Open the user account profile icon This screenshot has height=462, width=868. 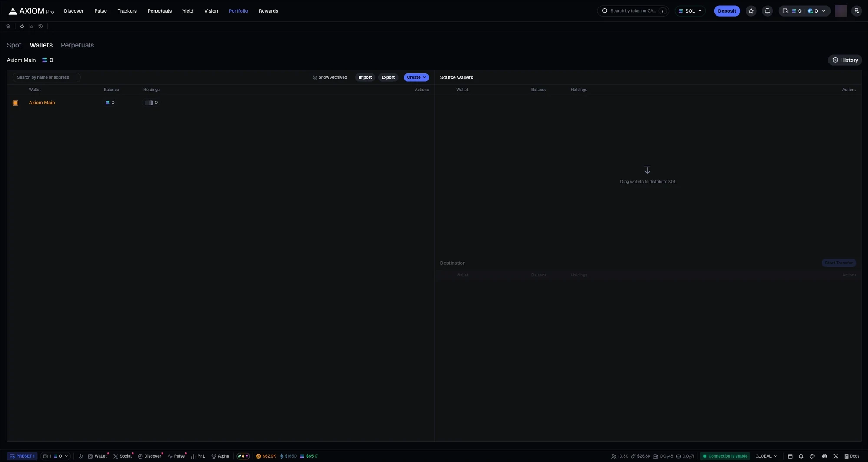click(x=856, y=11)
